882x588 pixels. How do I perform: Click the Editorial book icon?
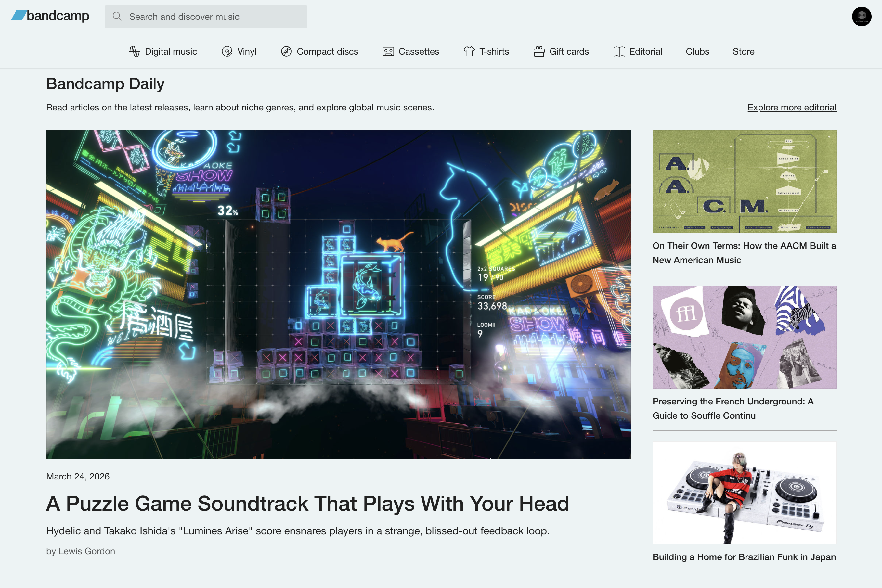[619, 51]
